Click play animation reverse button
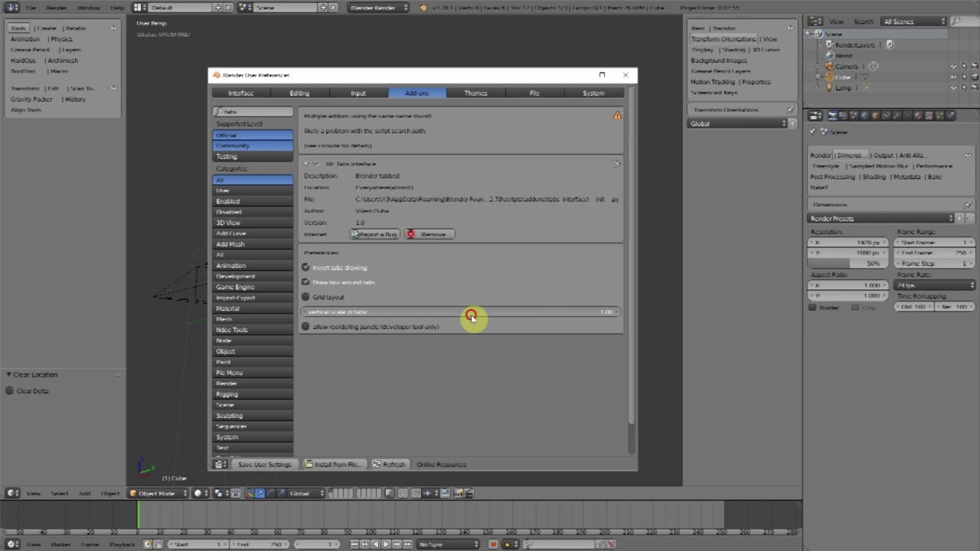Screen dimensions: 980x551 click(375, 544)
